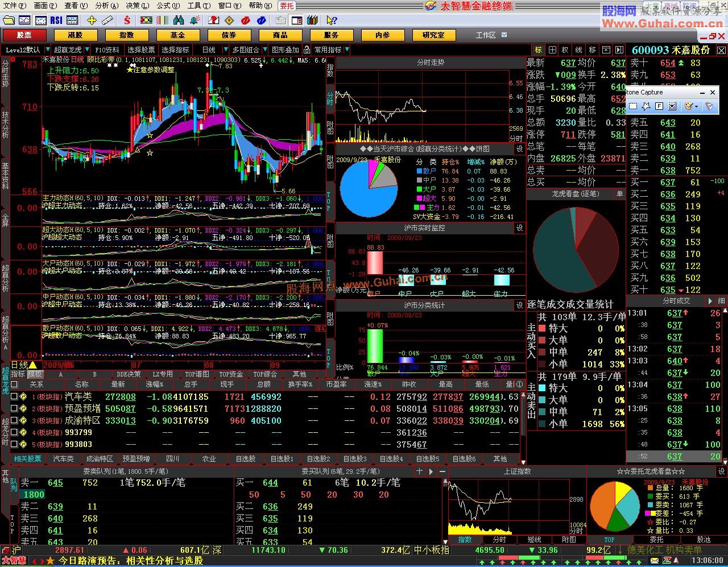Open the 文件(F) menu
This screenshot has width=728, height=567.
point(14,6)
